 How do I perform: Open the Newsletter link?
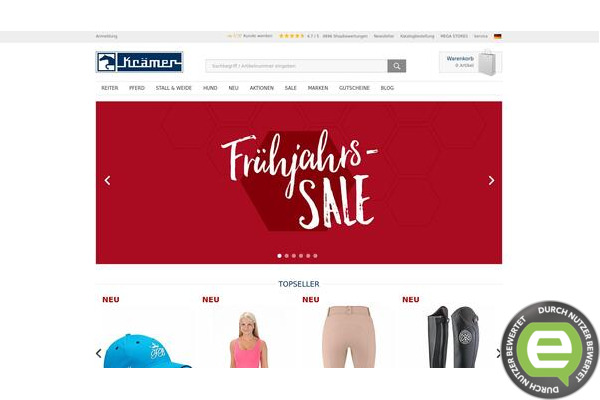(384, 36)
